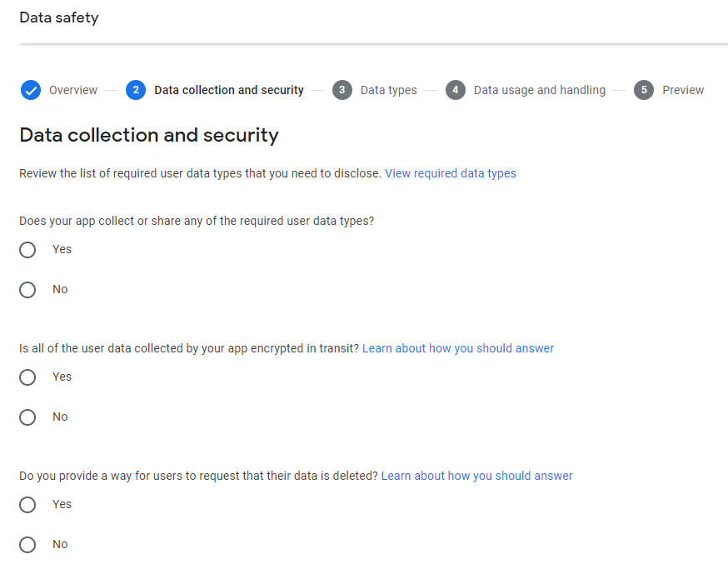Select the Data collection and security step label
The image size is (728, 584).
click(229, 90)
